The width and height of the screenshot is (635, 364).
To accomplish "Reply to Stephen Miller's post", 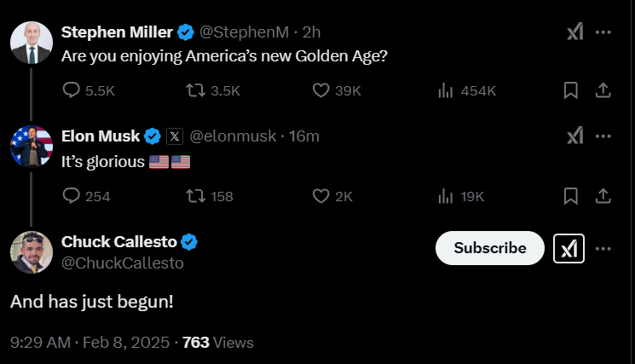I will pos(72,90).
